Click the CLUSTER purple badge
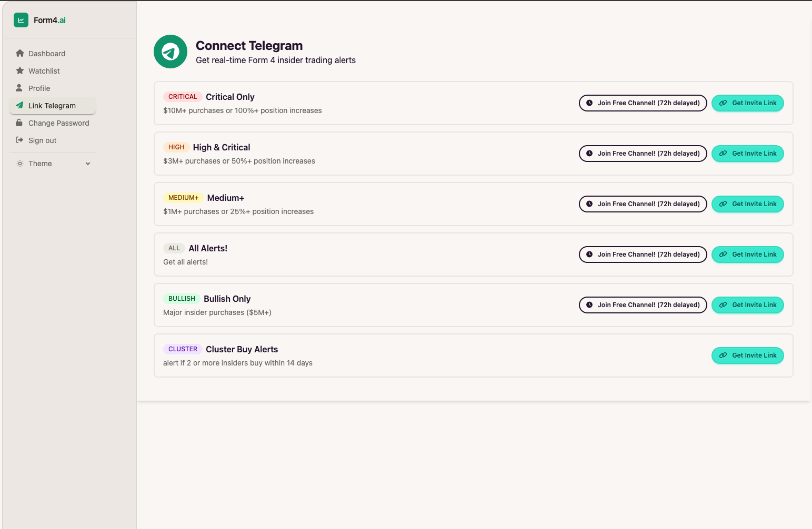This screenshot has width=812, height=529. click(x=183, y=349)
